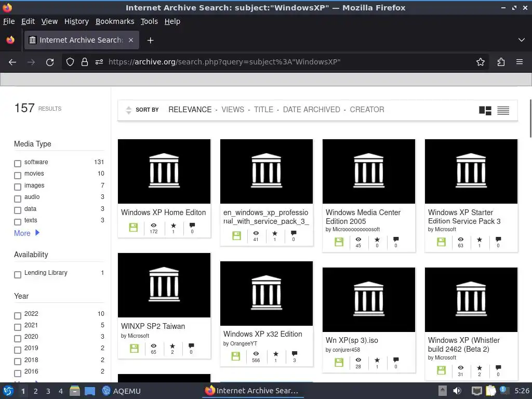Open the History menu

tap(76, 21)
